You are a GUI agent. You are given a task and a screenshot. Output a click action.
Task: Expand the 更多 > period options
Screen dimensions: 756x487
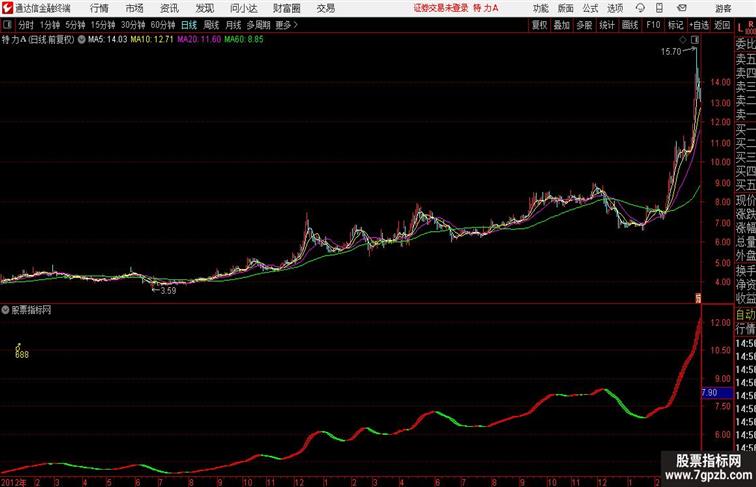pyautogui.click(x=286, y=25)
